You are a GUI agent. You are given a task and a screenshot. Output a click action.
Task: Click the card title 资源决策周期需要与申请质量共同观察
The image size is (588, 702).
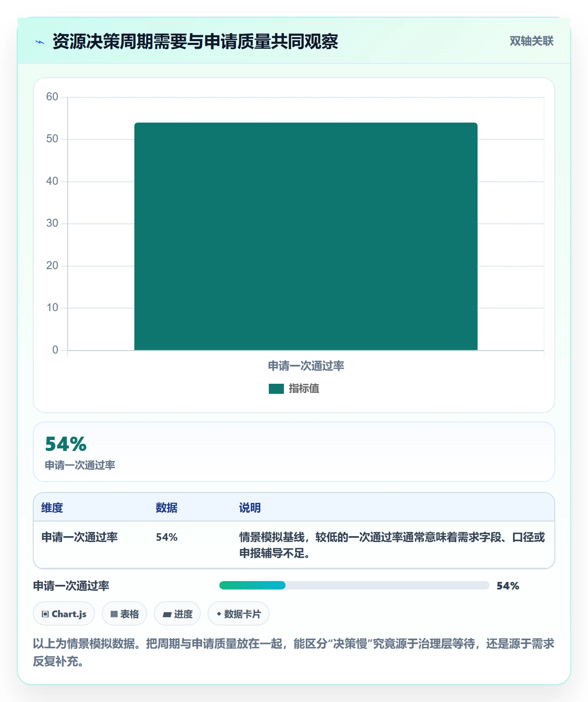(195, 41)
